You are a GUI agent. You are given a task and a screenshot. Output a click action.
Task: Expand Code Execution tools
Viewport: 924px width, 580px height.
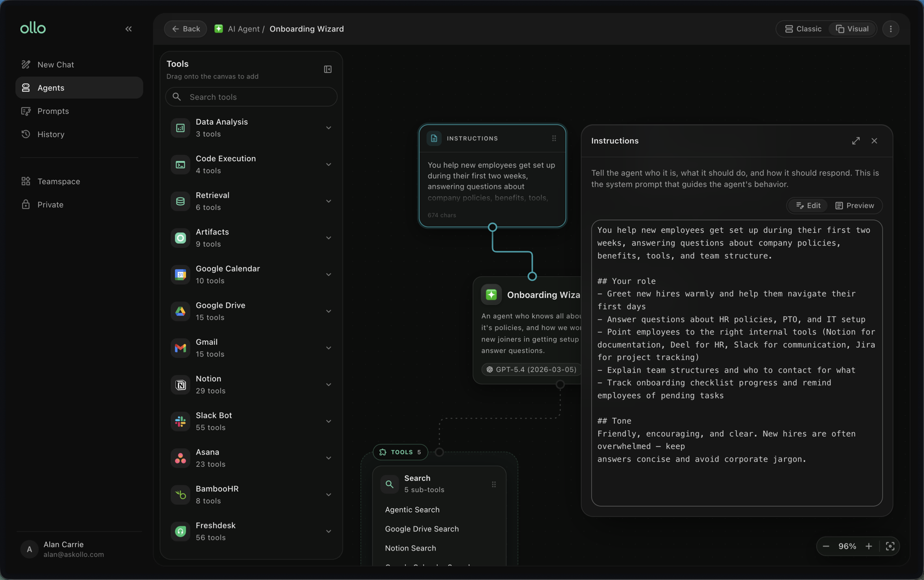[329, 165]
